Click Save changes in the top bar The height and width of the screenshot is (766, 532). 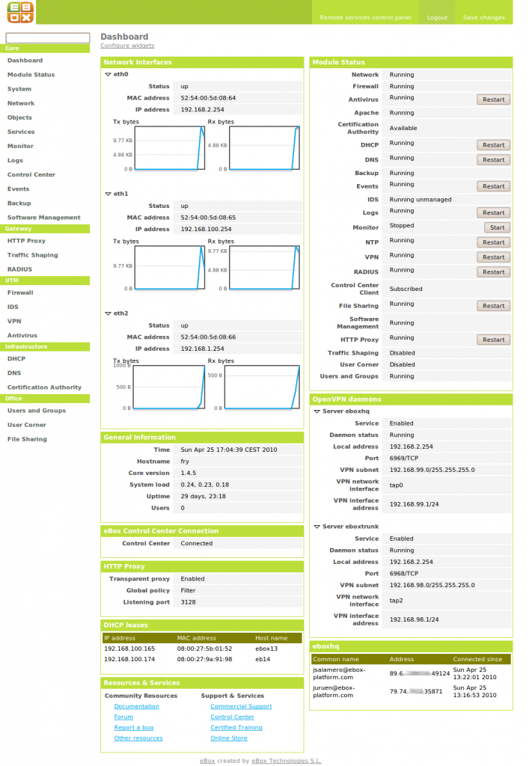tap(483, 17)
